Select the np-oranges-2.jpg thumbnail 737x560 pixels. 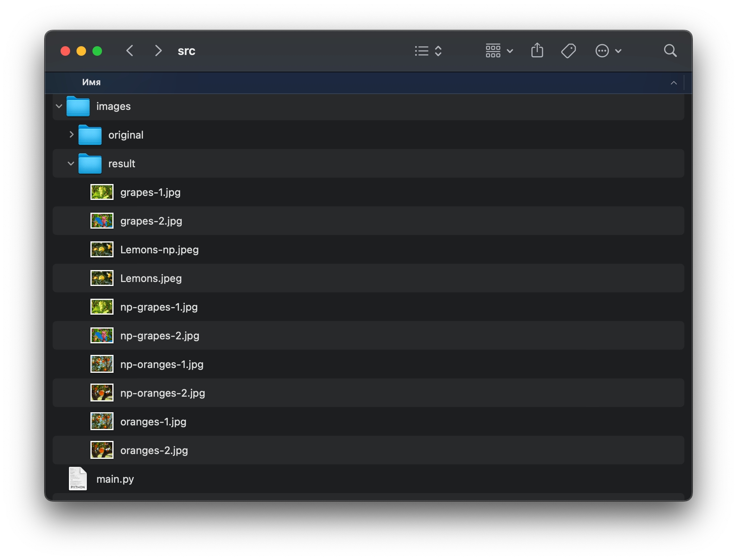coord(102,393)
